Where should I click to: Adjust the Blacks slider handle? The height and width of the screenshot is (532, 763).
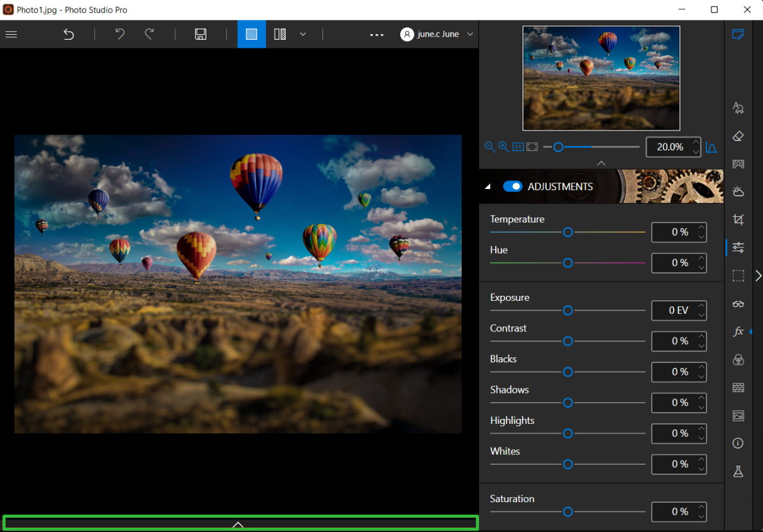point(568,372)
